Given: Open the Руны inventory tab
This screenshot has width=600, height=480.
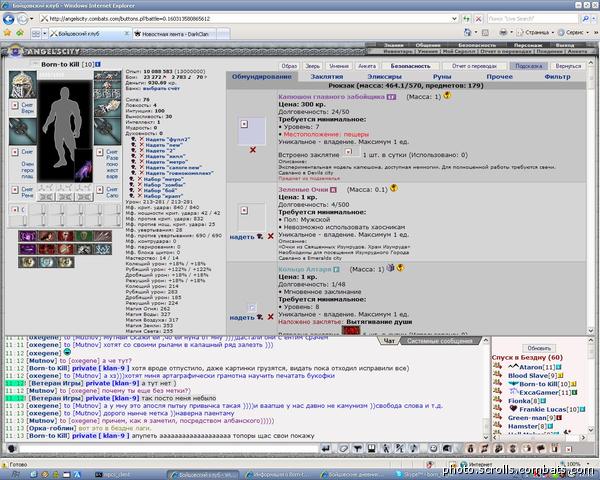Looking at the screenshot, I should tap(442, 77).
